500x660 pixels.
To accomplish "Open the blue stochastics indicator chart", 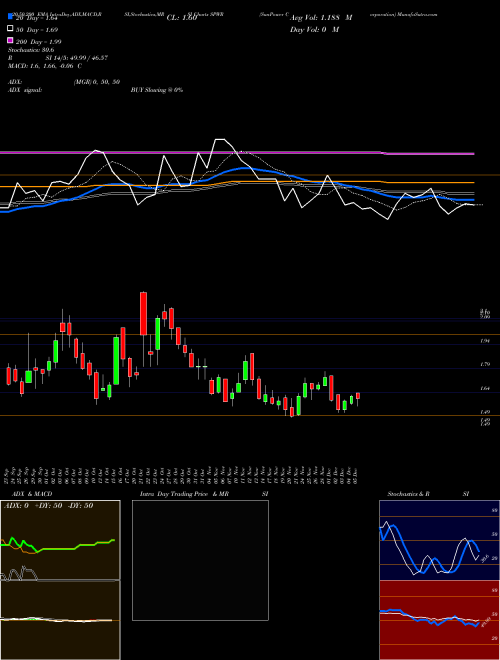I will tap(439, 540).
